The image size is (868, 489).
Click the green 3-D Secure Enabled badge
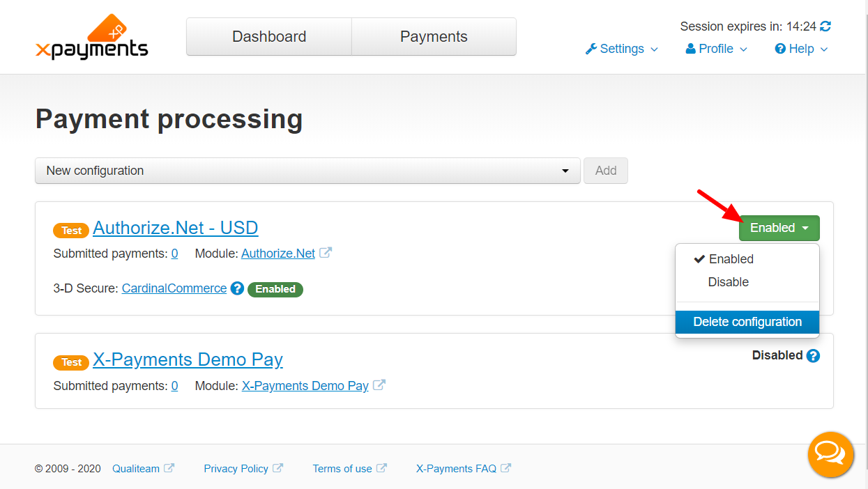[275, 289]
